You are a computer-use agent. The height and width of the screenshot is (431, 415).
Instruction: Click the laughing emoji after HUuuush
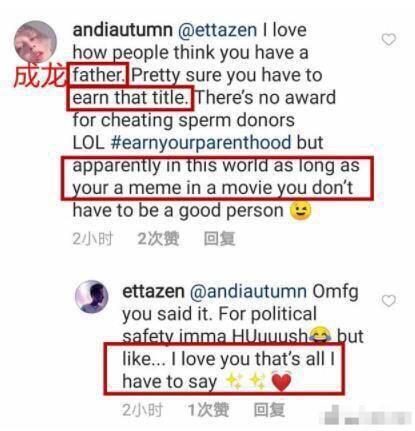[320, 334]
